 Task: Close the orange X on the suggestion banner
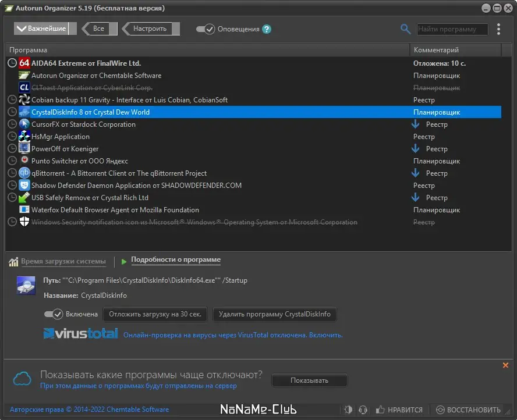[505, 365]
